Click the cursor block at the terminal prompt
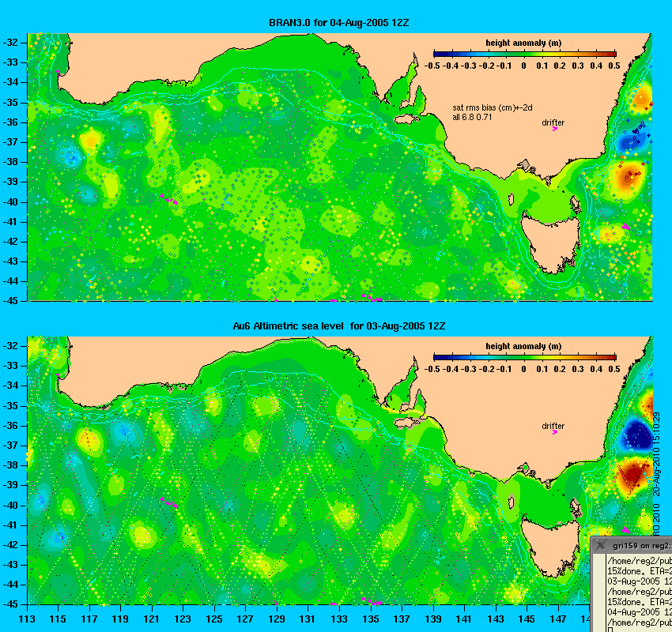 (610, 630)
